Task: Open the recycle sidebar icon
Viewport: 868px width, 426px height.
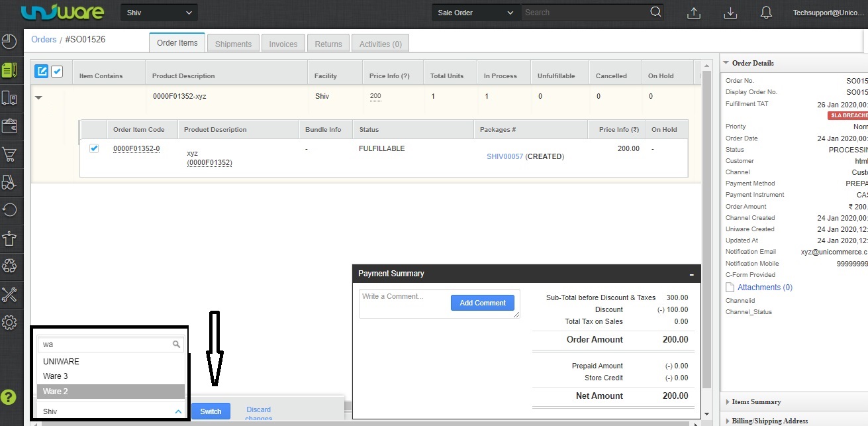Action: click(x=9, y=266)
